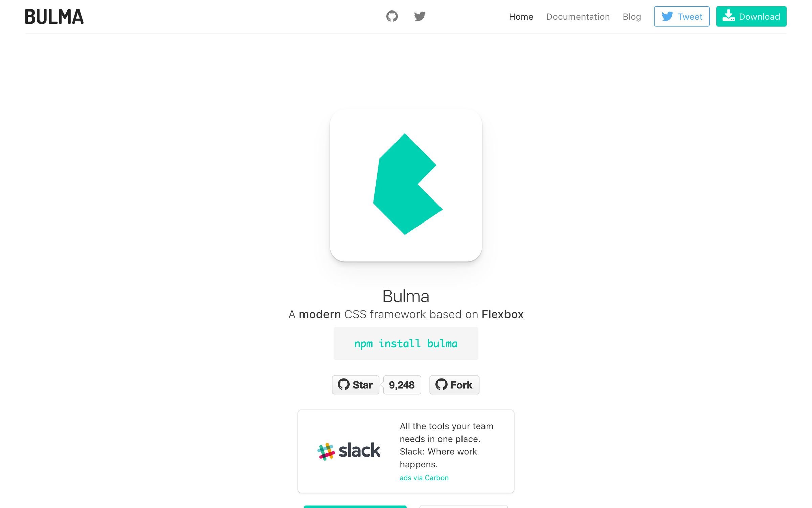The image size is (812, 508).
Task: Click the npm install bulma code block
Action: point(406,343)
